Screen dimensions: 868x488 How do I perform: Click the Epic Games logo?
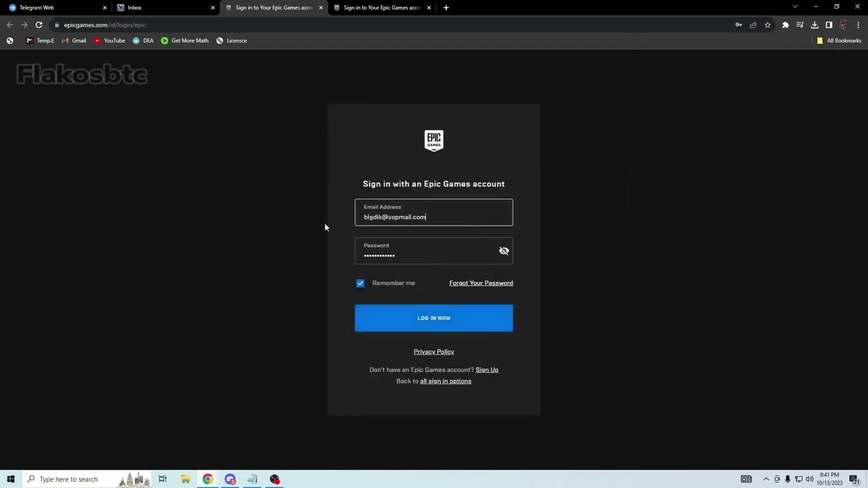pyautogui.click(x=434, y=140)
